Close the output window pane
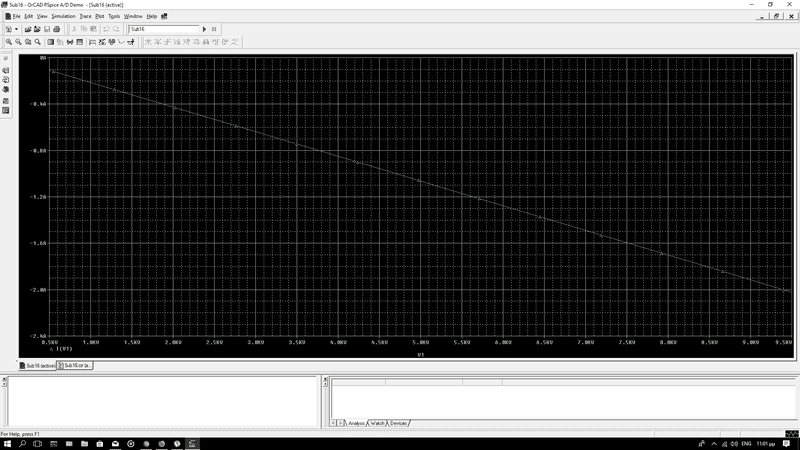The height and width of the screenshot is (450, 800). [4, 379]
